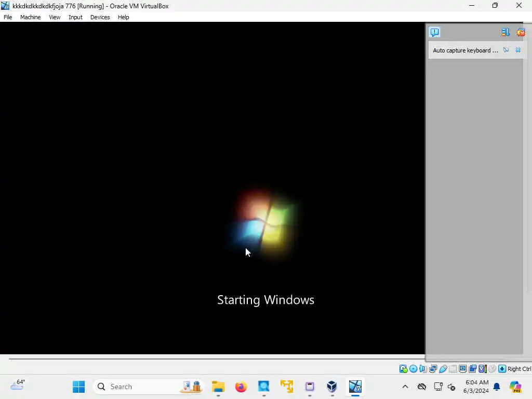Viewport: 532px width, 399px height.
Task: Open Firefox from the taskbar
Action: (x=241, y=387)
